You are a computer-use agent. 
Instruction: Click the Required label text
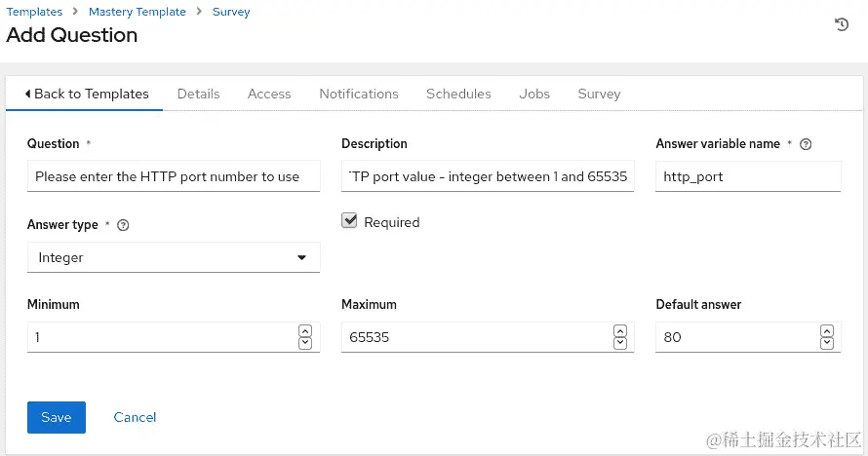click(x=392, y=222)
